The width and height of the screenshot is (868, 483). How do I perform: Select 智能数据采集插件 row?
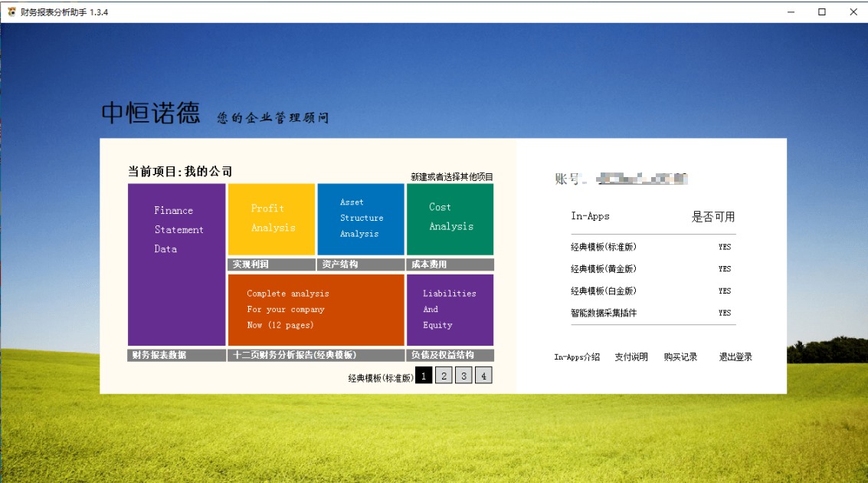click(653, 313)
